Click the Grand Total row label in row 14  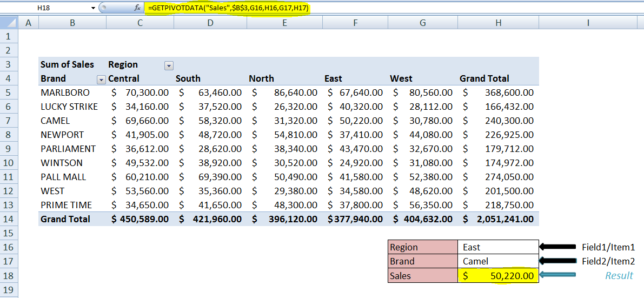point(72,219)
